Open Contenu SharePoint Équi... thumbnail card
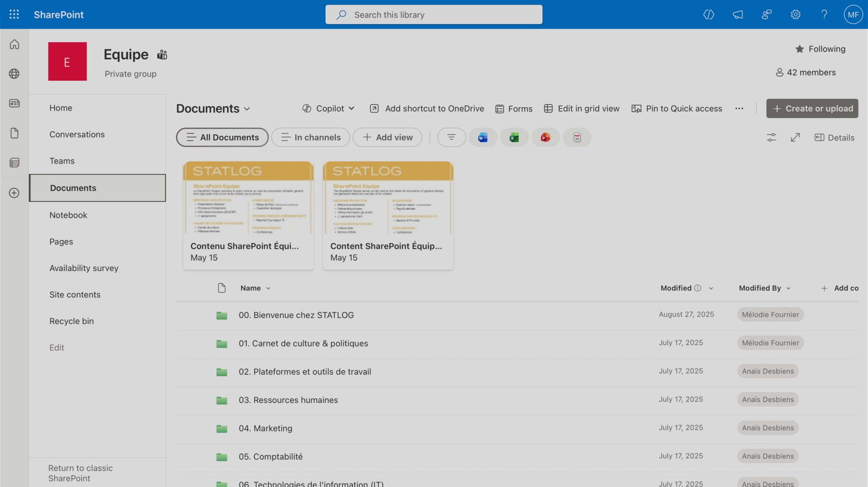 [x=248, y=216]
